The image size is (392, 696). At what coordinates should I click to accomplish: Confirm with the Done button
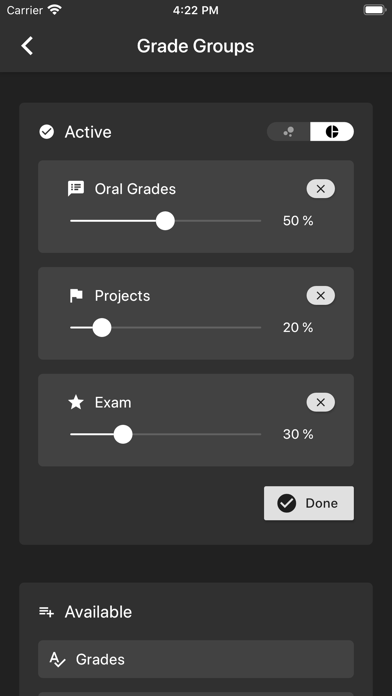point(309,503)
